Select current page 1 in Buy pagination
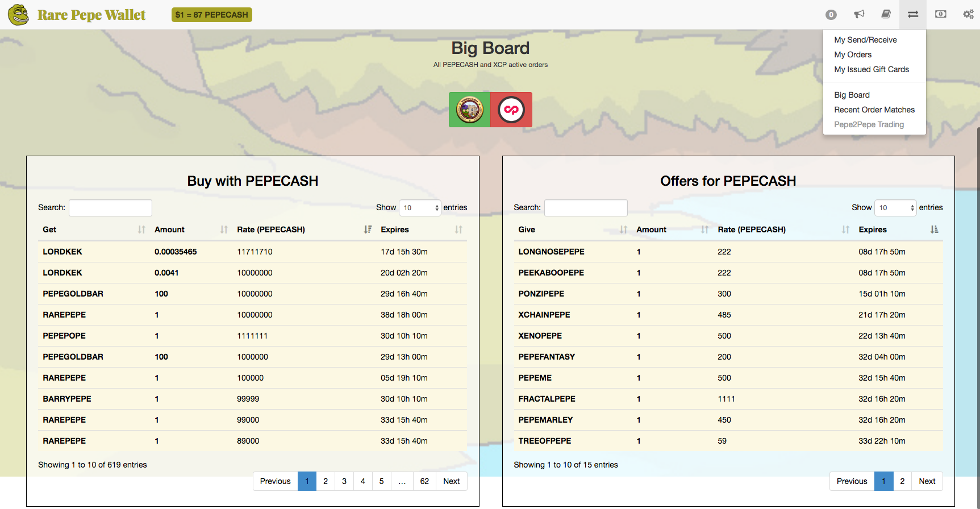The width and height of the screenshot is (980, 509). pyautogui.click(x=307, y=481)
